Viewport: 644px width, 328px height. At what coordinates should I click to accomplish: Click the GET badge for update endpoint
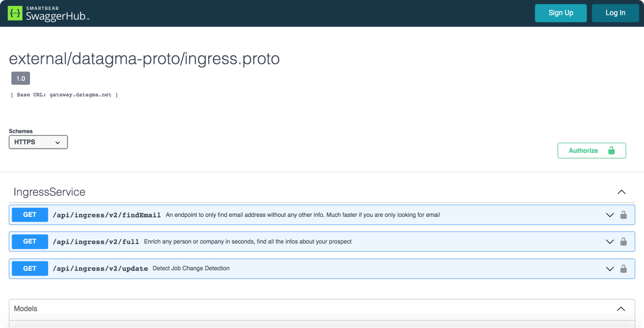coord(30,269)
